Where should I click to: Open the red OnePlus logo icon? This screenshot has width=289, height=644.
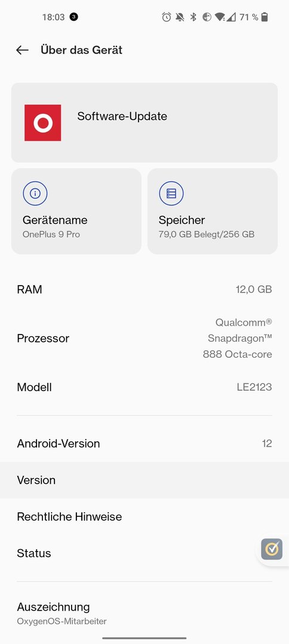point(43,123)
